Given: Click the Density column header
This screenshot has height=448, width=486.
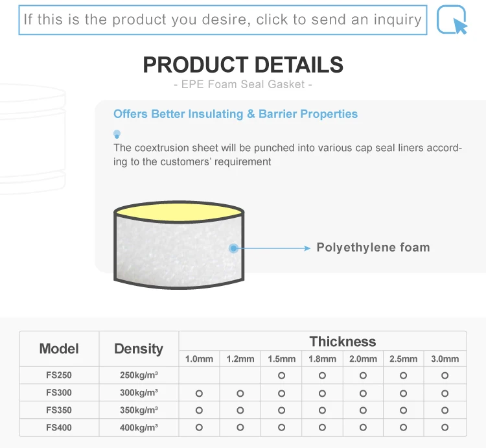Looking at the screenshot, I should click(x=139, y=349).
